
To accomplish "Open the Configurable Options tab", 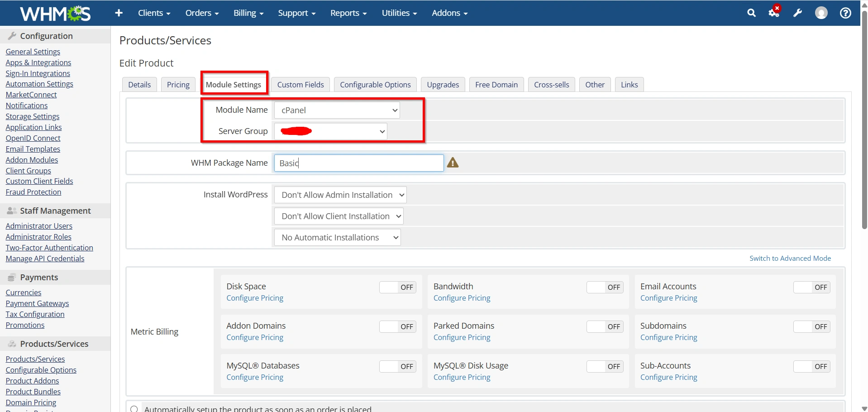I will [x=376, y=85].
